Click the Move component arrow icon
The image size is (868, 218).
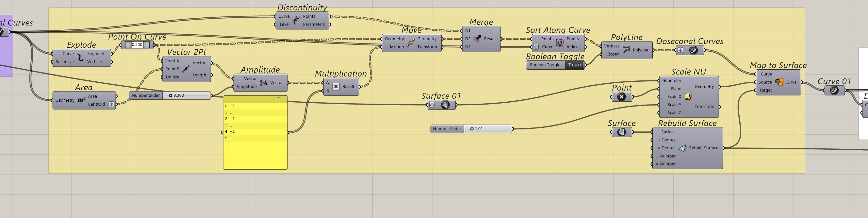tap(411, 43)
